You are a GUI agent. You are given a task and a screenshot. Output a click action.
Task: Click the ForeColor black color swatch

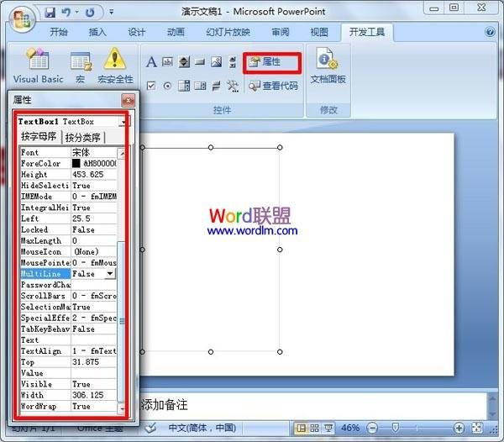coord(76,163)
